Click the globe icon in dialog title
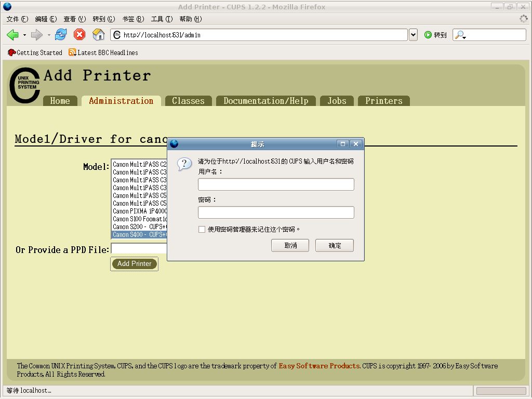532x399 pixels. (174, 144)
